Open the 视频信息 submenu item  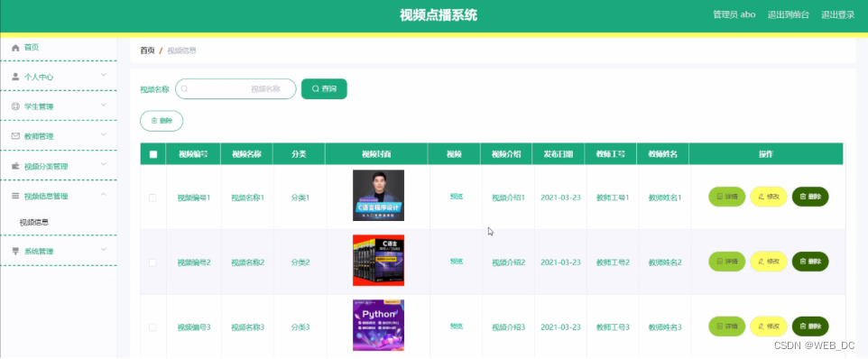(x=34, y=223)
